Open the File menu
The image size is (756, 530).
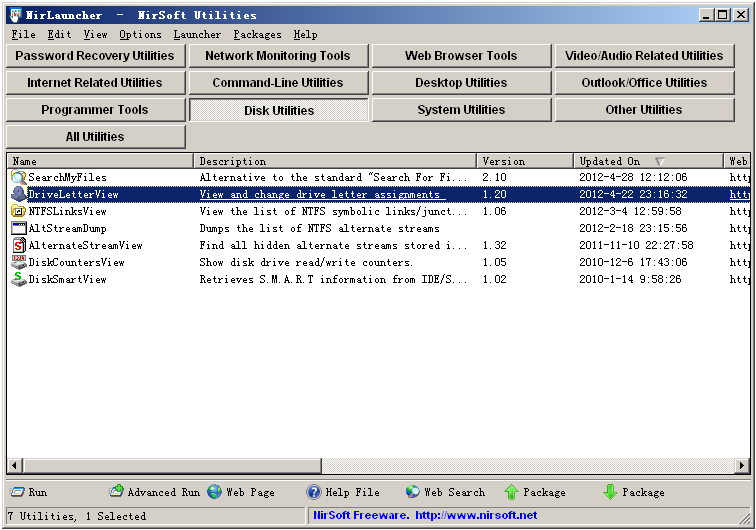(x=24, y=35)
